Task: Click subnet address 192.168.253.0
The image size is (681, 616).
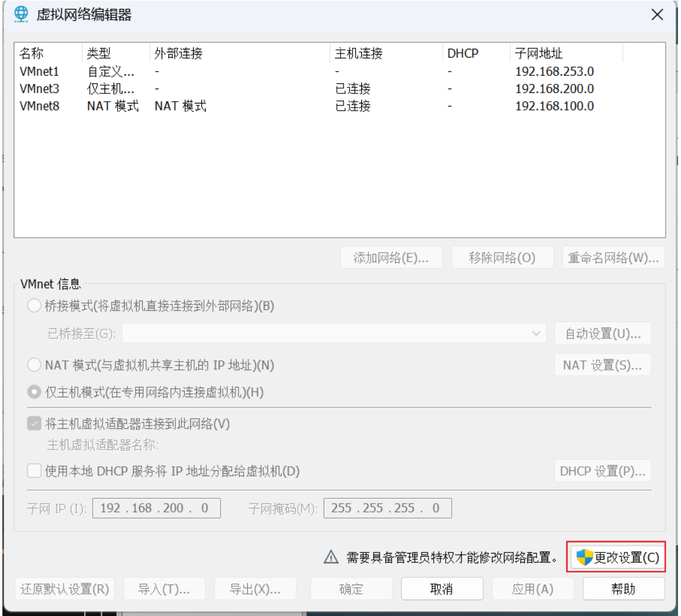Action: point(554,71)
